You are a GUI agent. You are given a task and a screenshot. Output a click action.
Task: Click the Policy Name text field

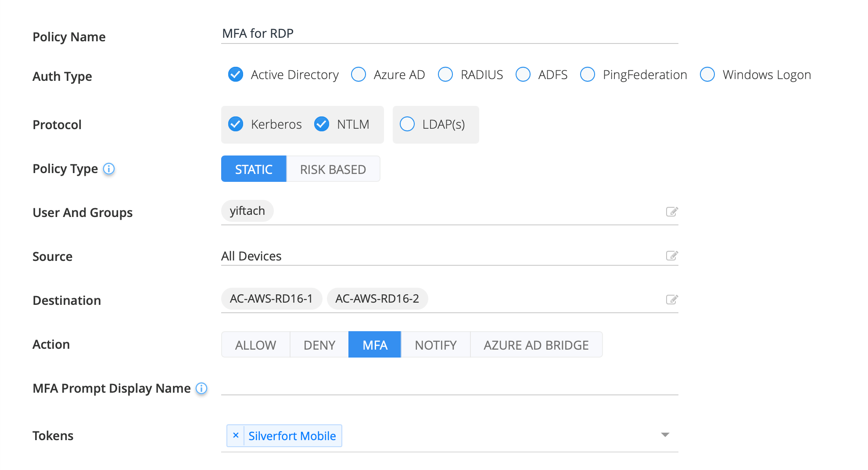click(449, 34)
